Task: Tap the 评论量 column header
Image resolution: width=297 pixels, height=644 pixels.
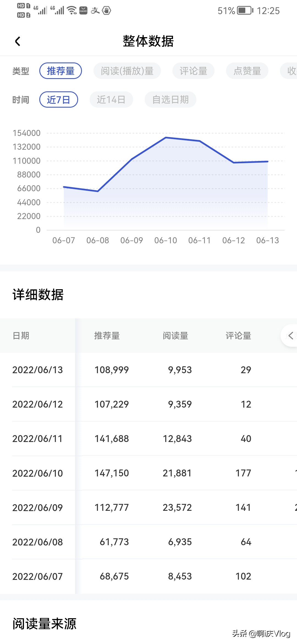Action: click(x=238, y=335)
